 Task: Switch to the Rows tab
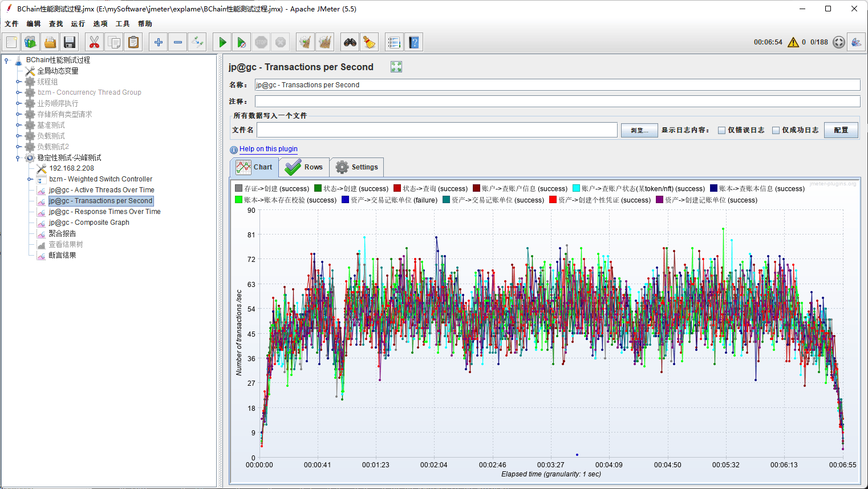pos(305,167)
